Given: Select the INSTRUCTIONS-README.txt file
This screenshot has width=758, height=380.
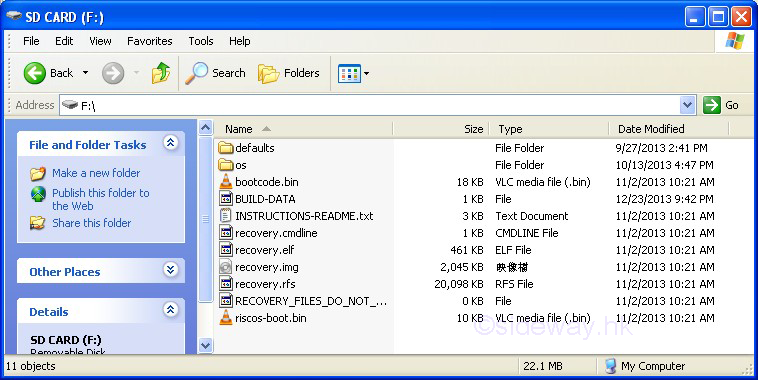Looking at the screenshot, I should pos(304,216).
